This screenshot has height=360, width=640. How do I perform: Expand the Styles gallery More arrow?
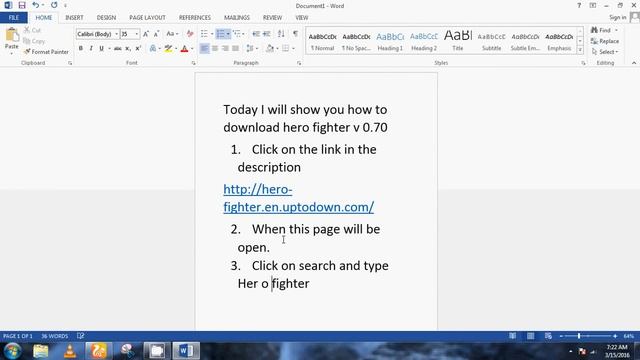(580, 50)
